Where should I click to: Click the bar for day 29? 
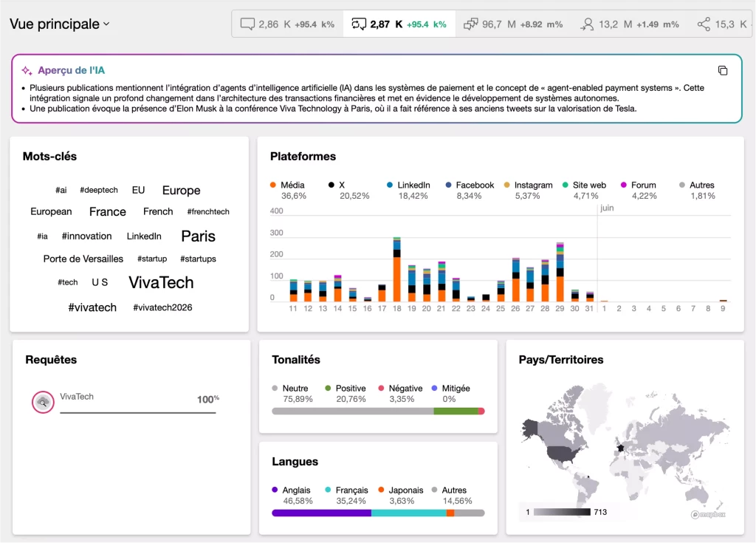[560, 272]
